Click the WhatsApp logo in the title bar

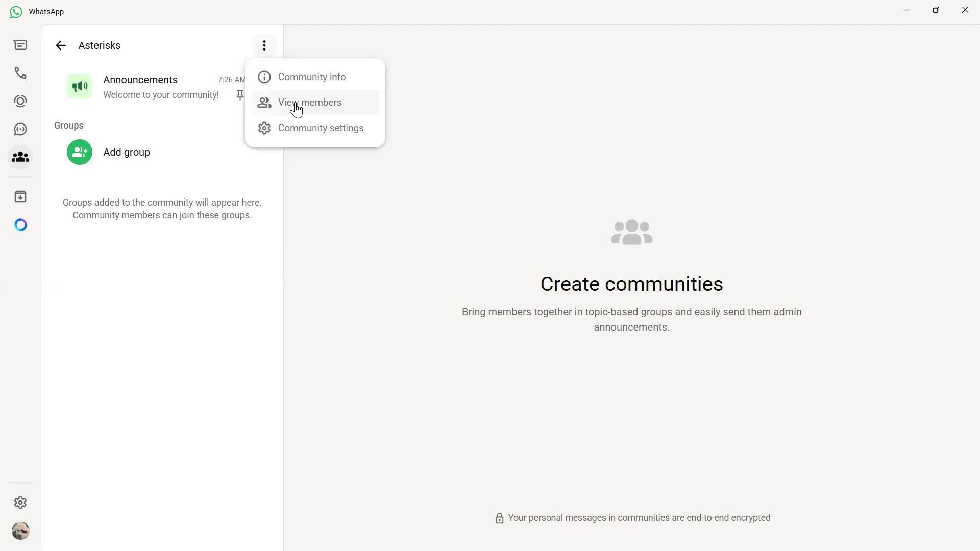(x=15, y=12)
